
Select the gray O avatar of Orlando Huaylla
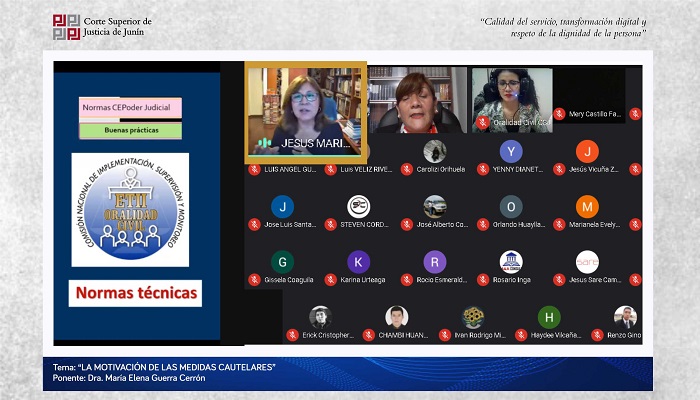511,207
